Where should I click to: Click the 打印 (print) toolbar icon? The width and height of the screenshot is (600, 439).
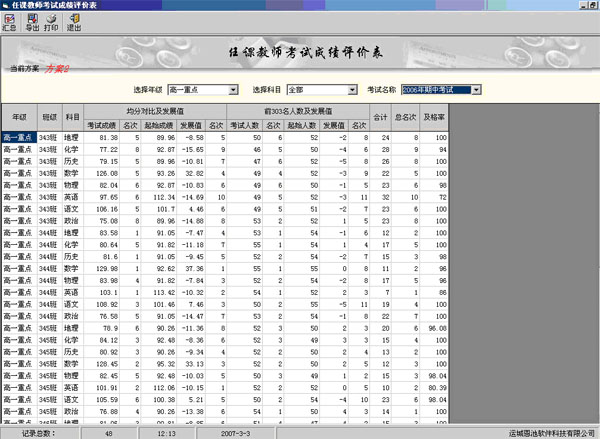[x=51, y=23]
